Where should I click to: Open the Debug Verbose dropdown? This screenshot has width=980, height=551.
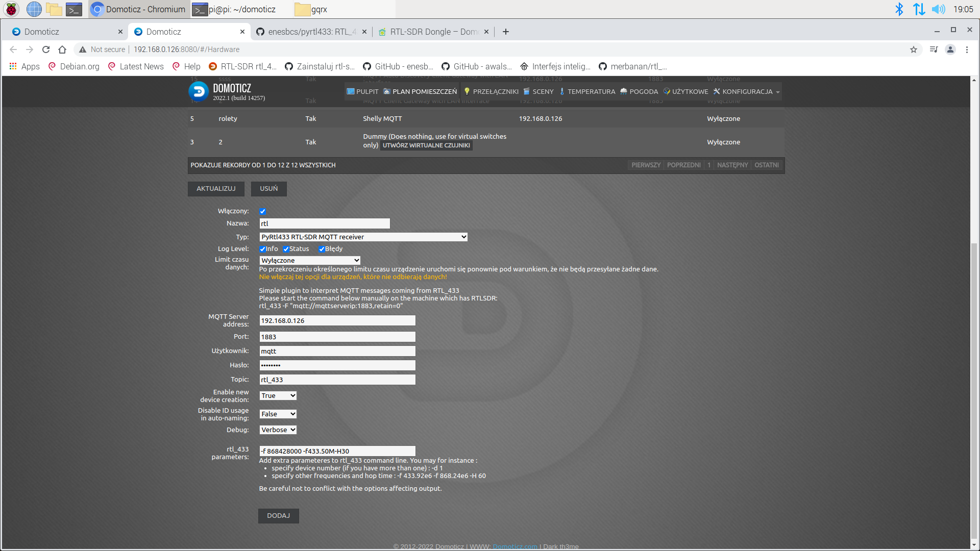pos(278,430)
